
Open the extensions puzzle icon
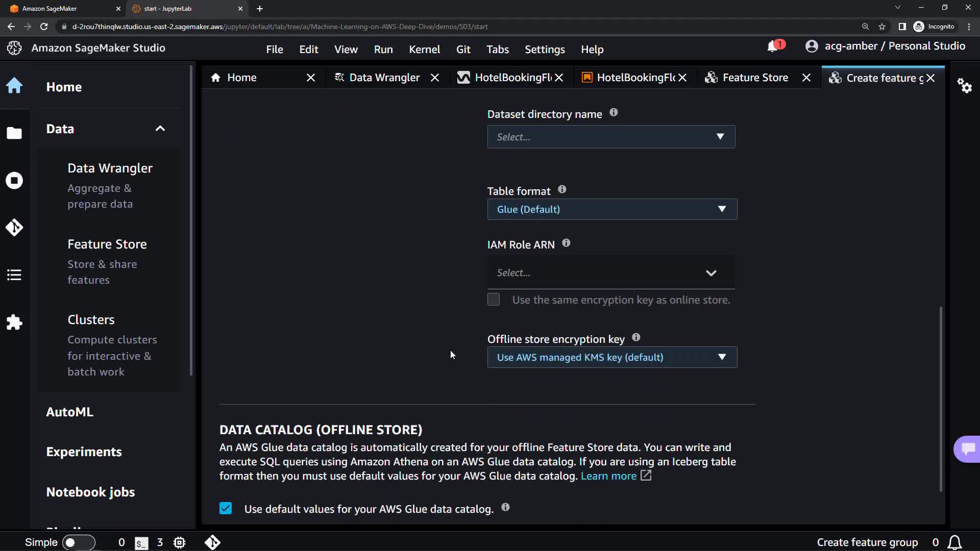coord(14,322)
